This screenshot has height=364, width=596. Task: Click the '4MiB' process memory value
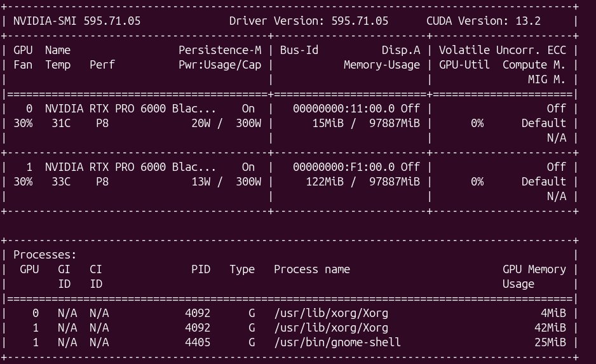pos(553,313)
